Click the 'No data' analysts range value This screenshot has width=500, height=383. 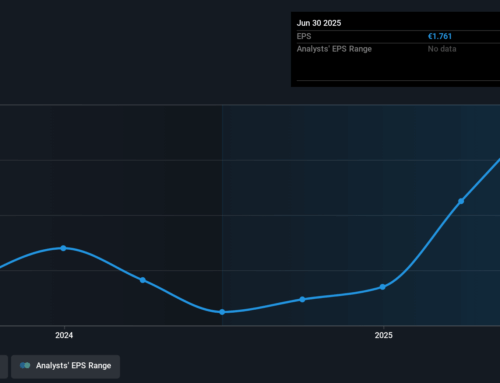442,49
